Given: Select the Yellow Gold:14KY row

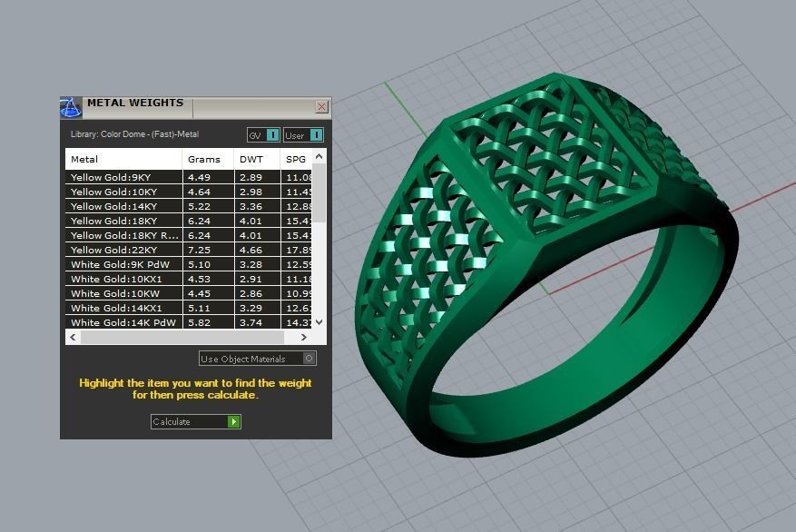Looking at the screenshot, I should 189,206.
